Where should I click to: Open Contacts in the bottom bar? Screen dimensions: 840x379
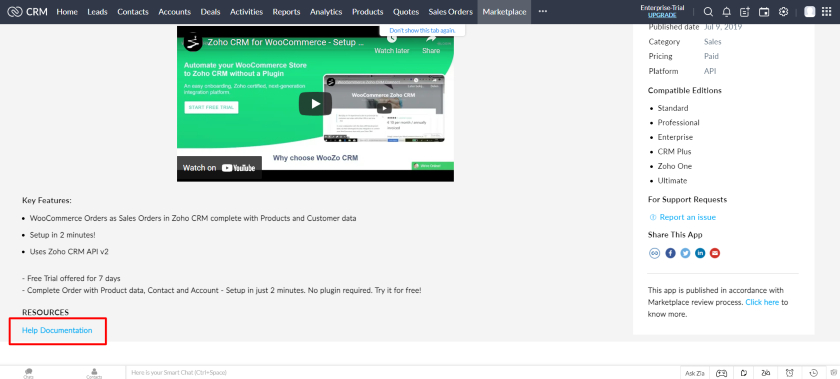[x=94, y=373]
